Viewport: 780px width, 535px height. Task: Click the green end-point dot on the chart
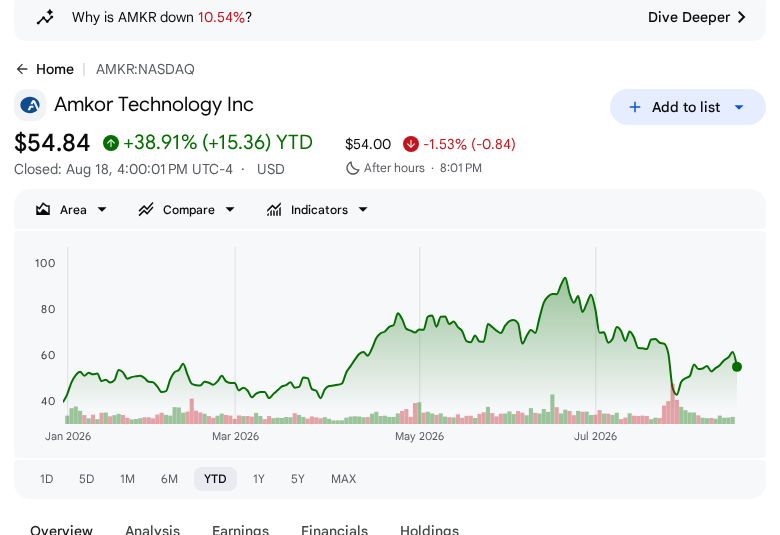pos(737,367)
